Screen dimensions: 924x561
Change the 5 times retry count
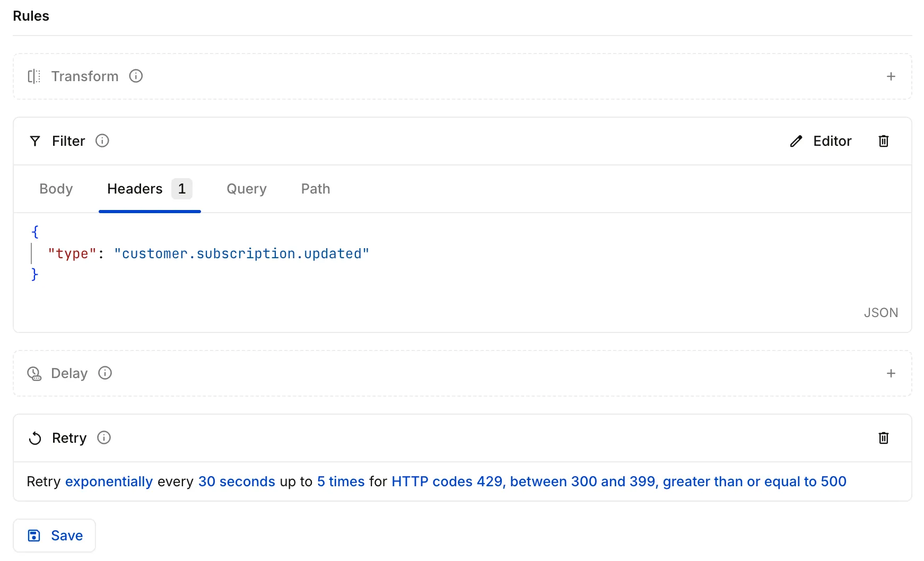coord(341,481)
